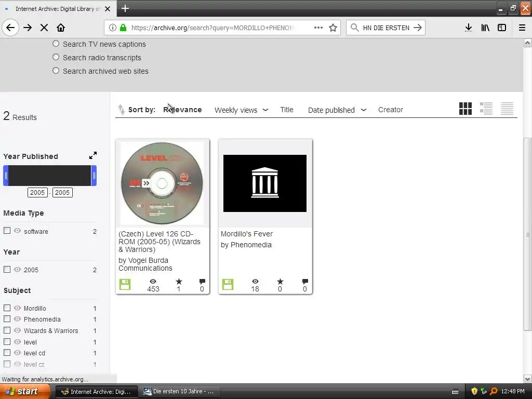
Task: Sort results by Creator
Action: [x=391, y=110]
